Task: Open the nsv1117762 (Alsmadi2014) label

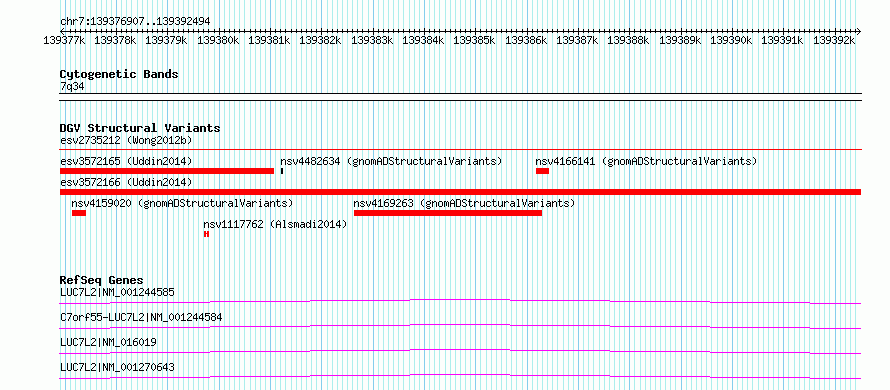Action: 275,224
